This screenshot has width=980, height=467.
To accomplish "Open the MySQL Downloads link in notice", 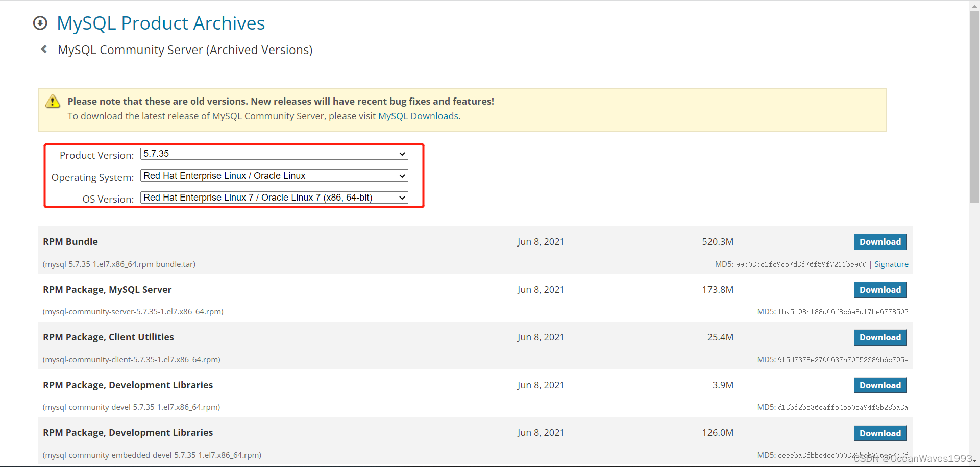I will click(x=418, y=116).
